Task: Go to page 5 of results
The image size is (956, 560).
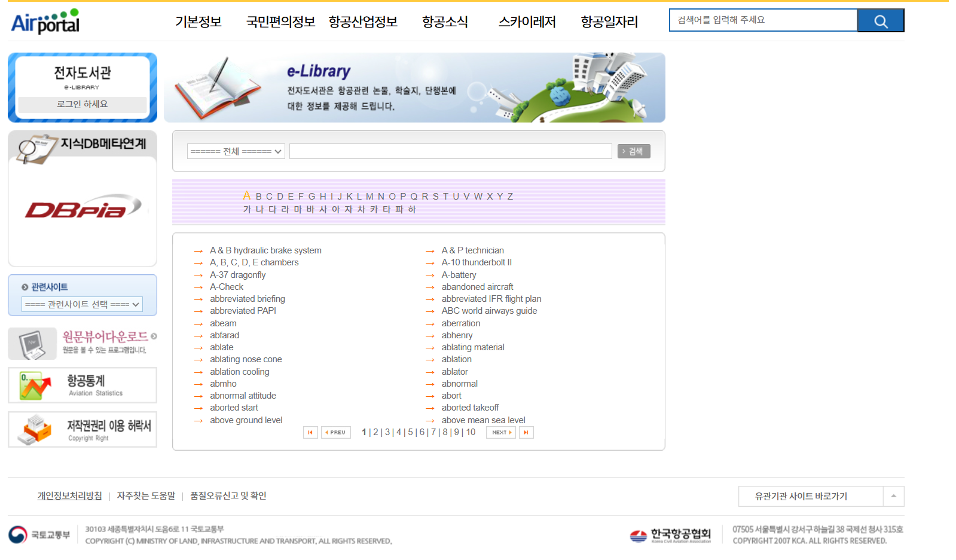Action: click(410, 432)
